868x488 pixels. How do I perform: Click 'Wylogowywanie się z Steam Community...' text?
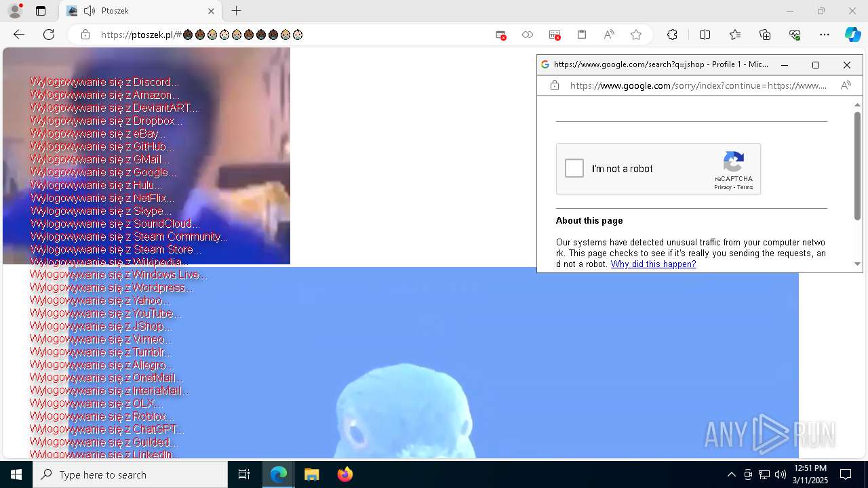point(129,237)
